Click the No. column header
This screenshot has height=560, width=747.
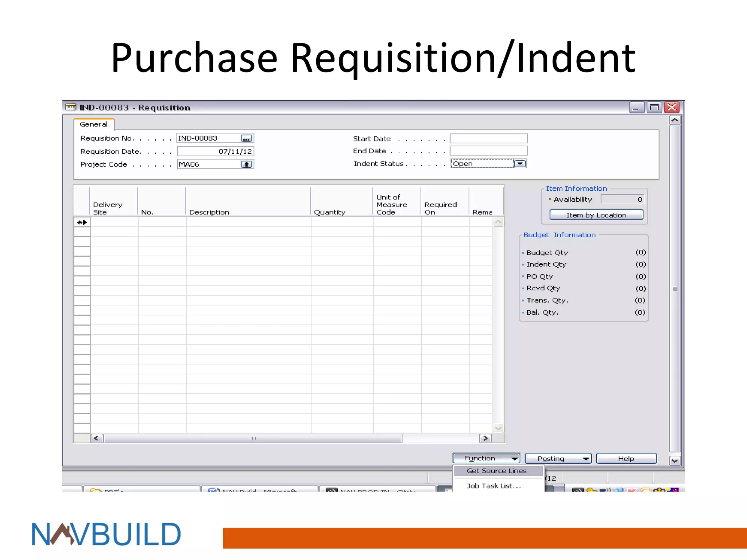coord(162,201)
